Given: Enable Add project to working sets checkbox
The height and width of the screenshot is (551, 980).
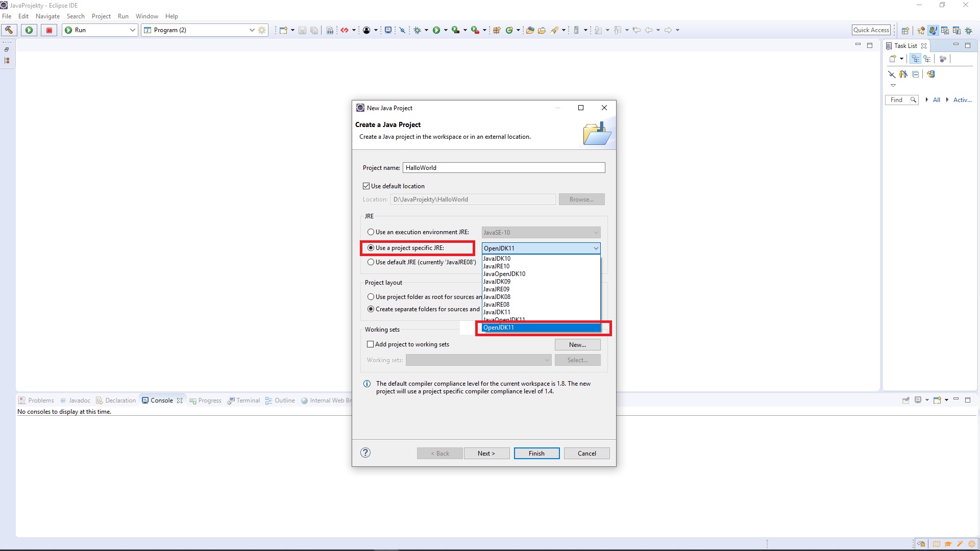Looking at the screenshot, I should coord(370,344).
